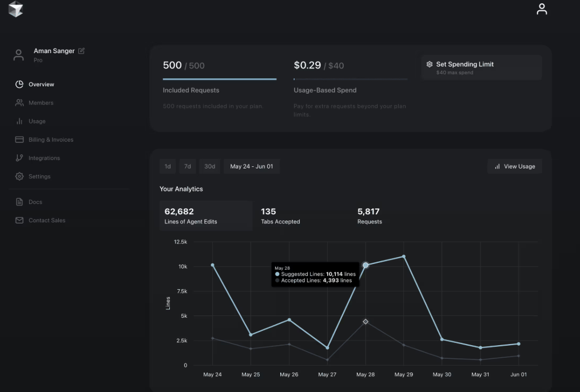
Task: Click the View Usage button
Action: point(514,166)
